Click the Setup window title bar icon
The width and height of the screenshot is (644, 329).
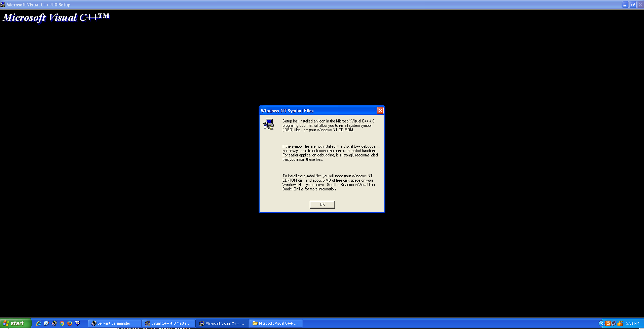(3, 5)
